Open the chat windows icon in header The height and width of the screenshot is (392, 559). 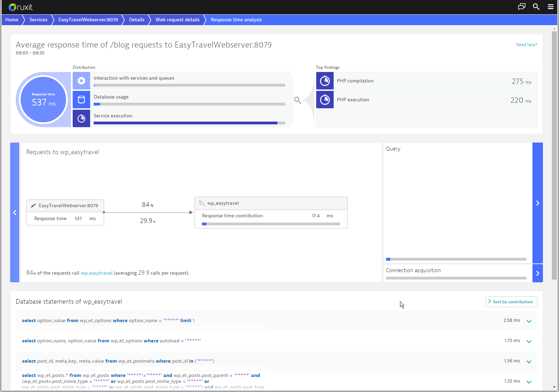click(x=522, y=7)
